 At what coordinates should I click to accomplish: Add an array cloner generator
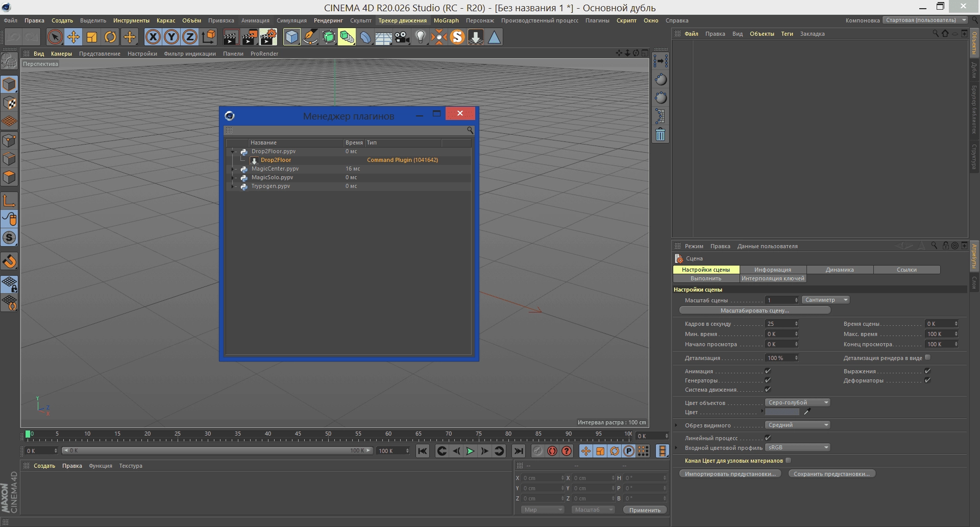click(347, 37)
